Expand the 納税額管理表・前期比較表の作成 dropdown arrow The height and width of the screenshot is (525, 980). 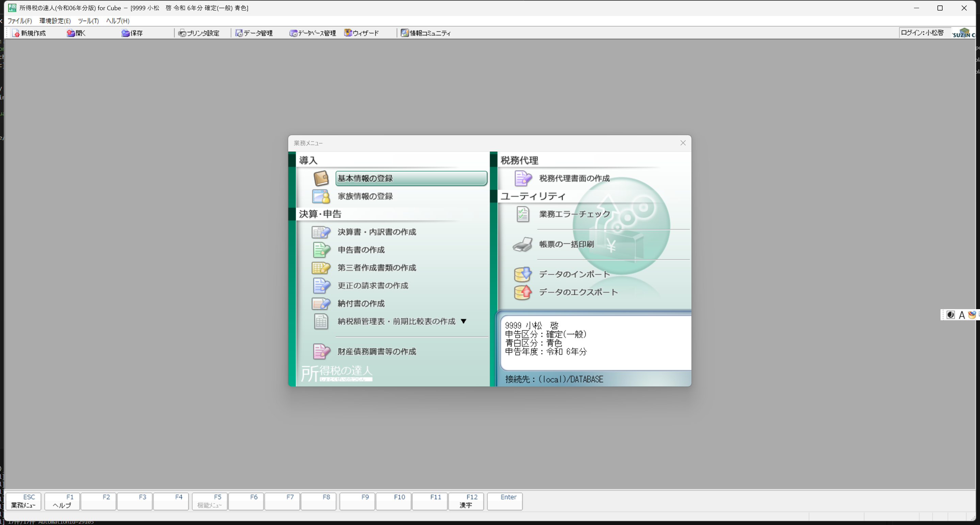point(463,321)
